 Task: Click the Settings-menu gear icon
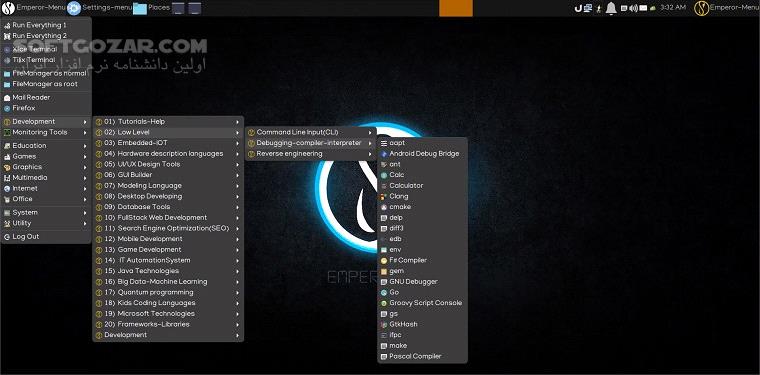pos(74,8)
